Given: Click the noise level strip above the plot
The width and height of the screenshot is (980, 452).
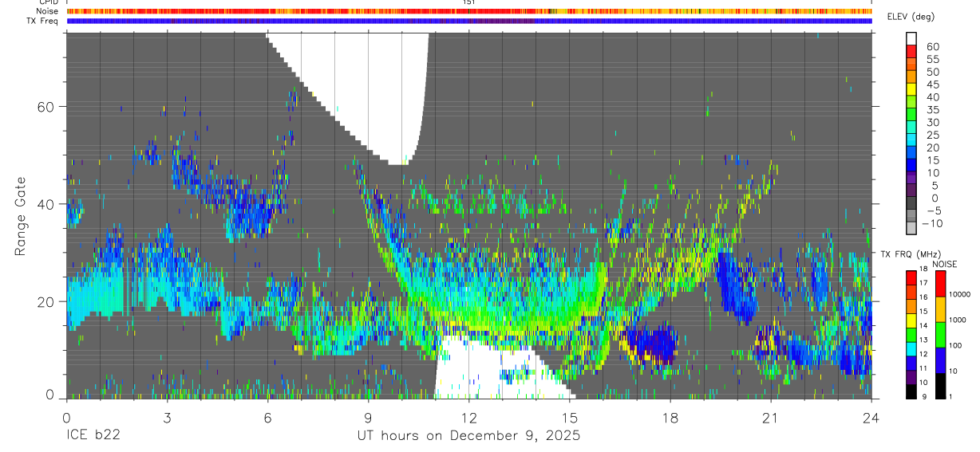Looking at the screenshot, I should 469,11.
